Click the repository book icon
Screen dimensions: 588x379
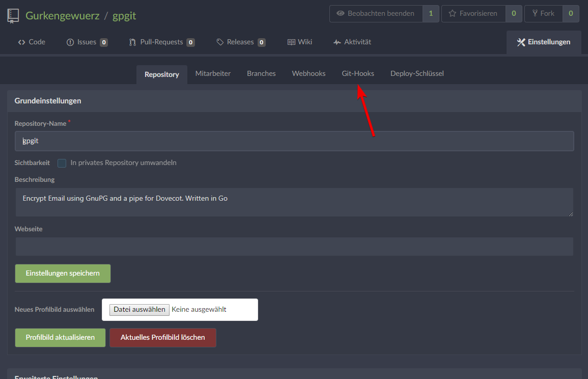[x=13, y=16]
